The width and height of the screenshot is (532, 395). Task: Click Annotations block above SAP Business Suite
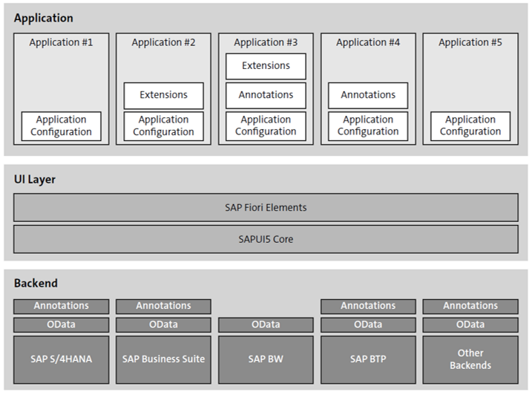tap(163, 307)
